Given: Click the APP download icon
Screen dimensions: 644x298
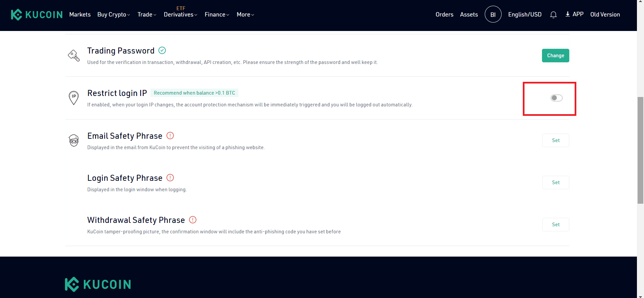Looking at the screenshot, I should 568,14.
